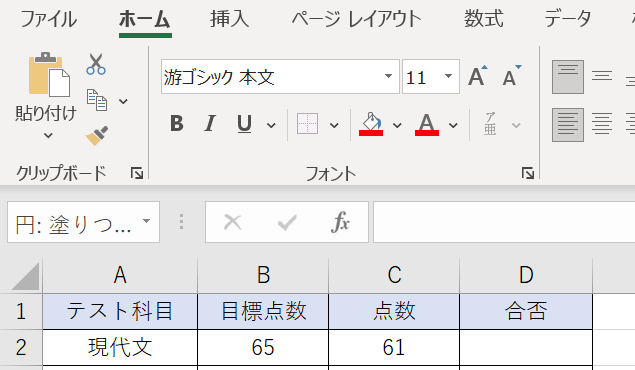The width and height of the screenshot is (635, 370).
Task: Click the Copy icon in Clipboard group
Action: 97,100
